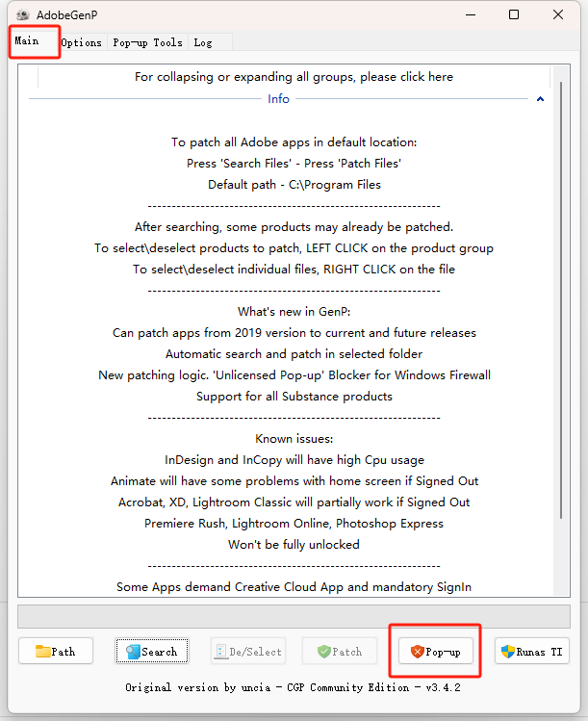The height and width of the screenshot is (721, 588).
Task: Click 'LEFT CLICK on the product group' line
Action: 294,247
